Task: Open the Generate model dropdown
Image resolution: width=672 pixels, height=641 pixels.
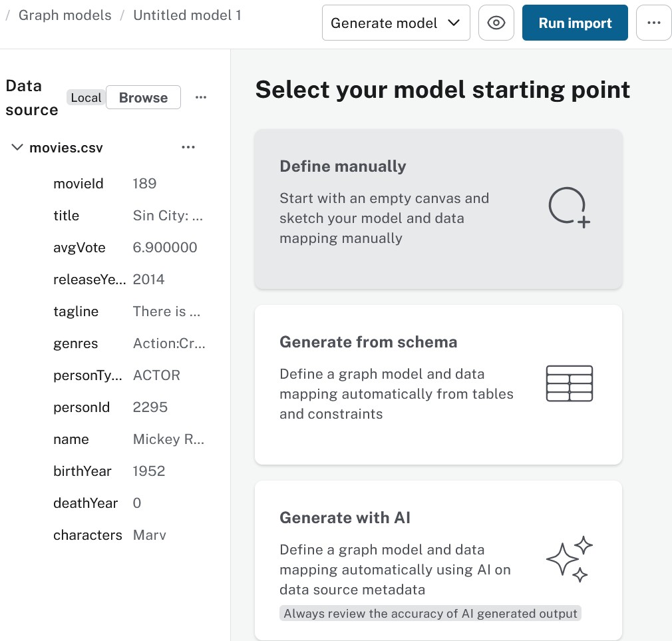Action: (396, 22)
